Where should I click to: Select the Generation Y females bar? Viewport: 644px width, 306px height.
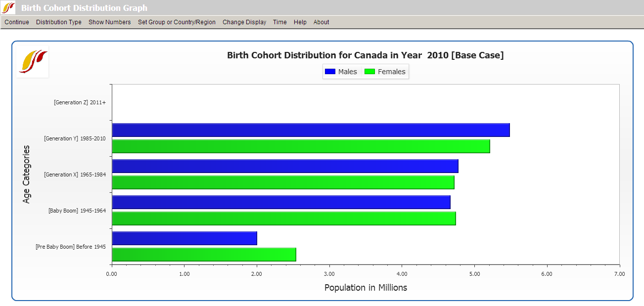297,146
